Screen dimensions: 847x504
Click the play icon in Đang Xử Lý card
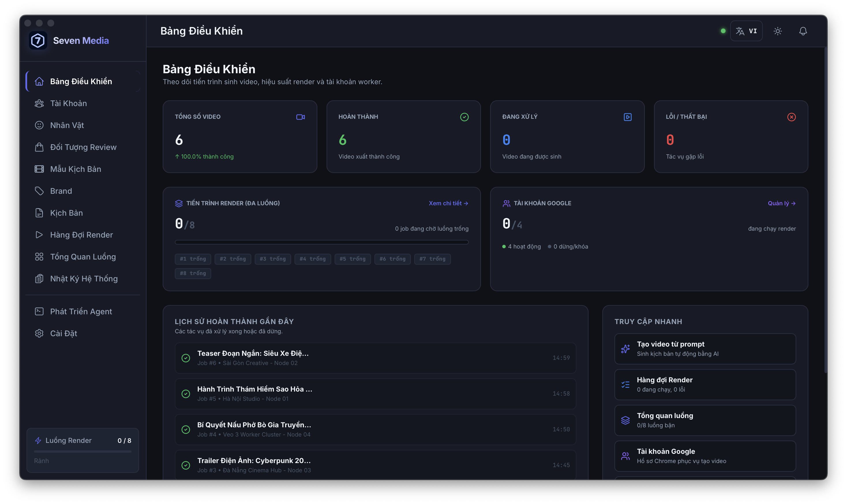pyautogui.click(x=627, y=117)
